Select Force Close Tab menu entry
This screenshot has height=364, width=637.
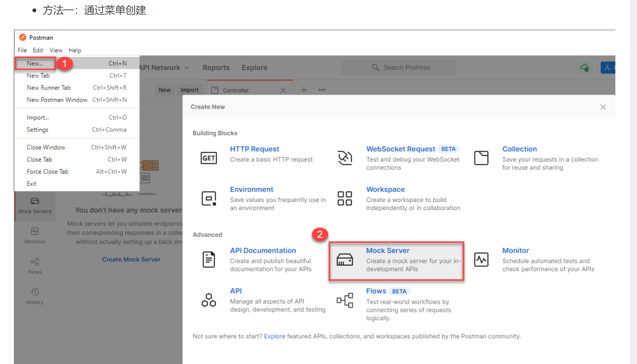(77, 172)
